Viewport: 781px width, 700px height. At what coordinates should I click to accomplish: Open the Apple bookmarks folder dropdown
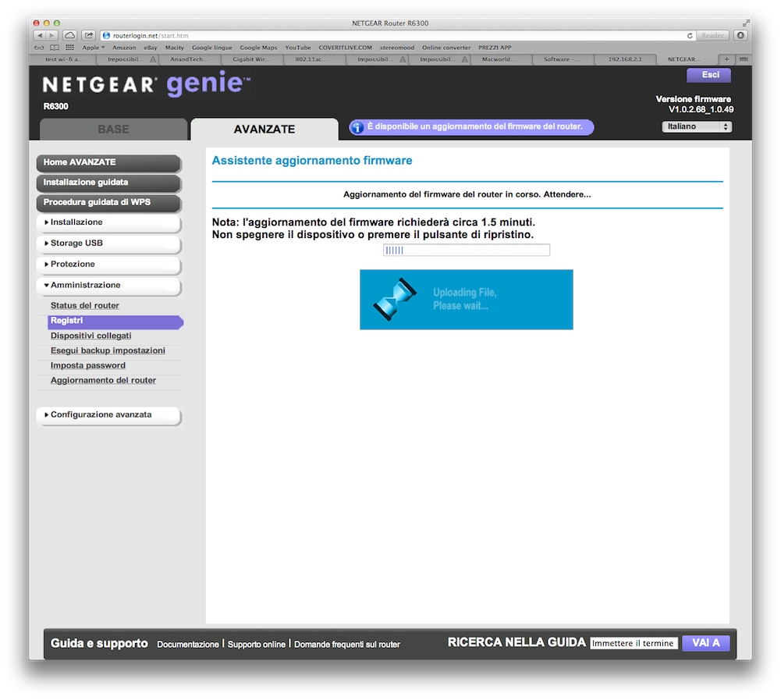click(93, 48)
